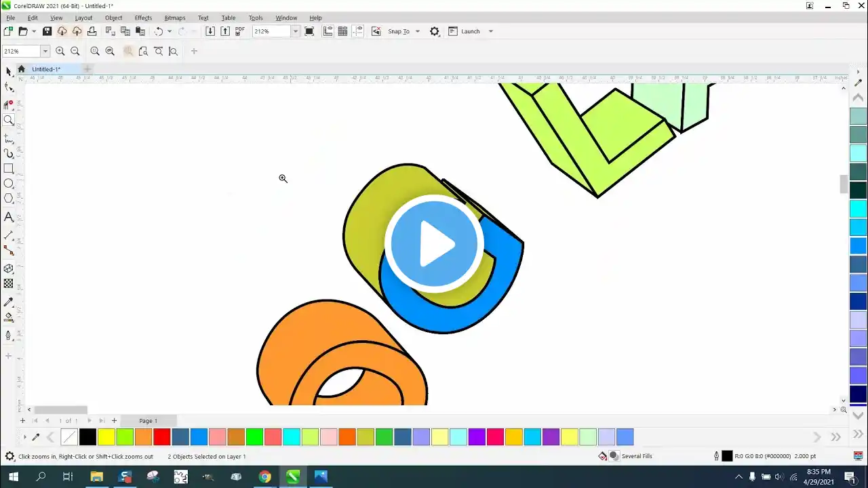
Task: Toggle Show Guidelines button
Action: coord(358,31)
